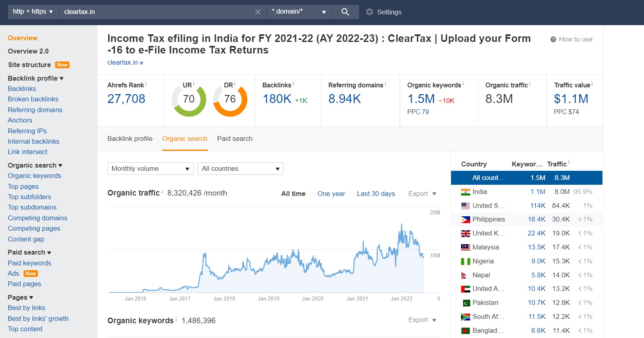The image size is (644, 338).
Task: Collapse the Organic search sidebar section
Action: 35,165
